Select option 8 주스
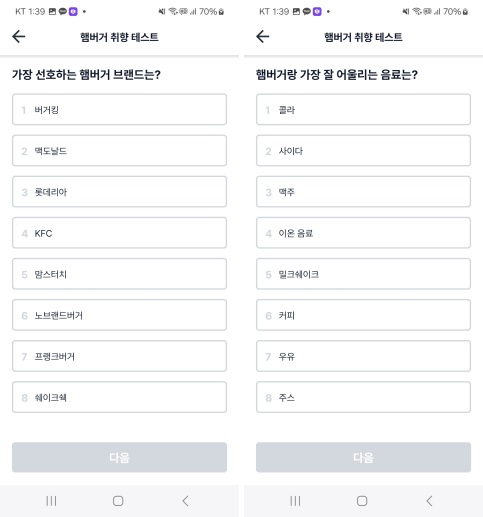The width and height of the screenshot is (483, 517). (363, 397)
